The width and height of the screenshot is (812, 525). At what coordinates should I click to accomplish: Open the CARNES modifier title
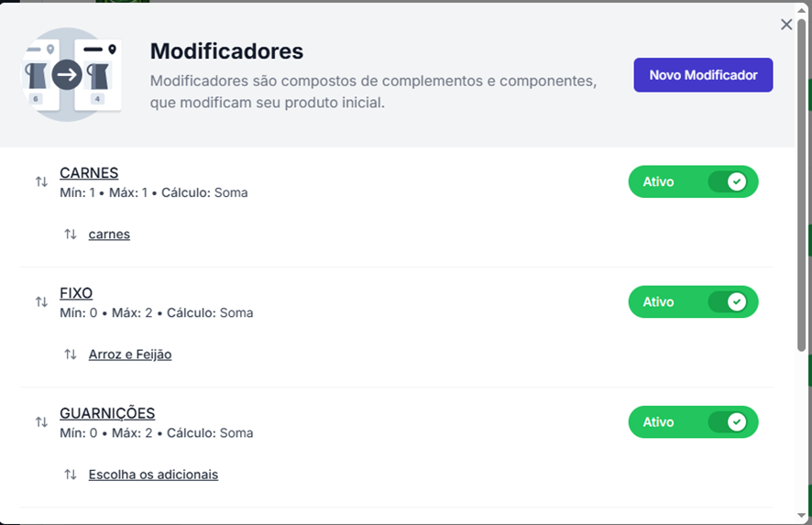(x=89, y=172)
